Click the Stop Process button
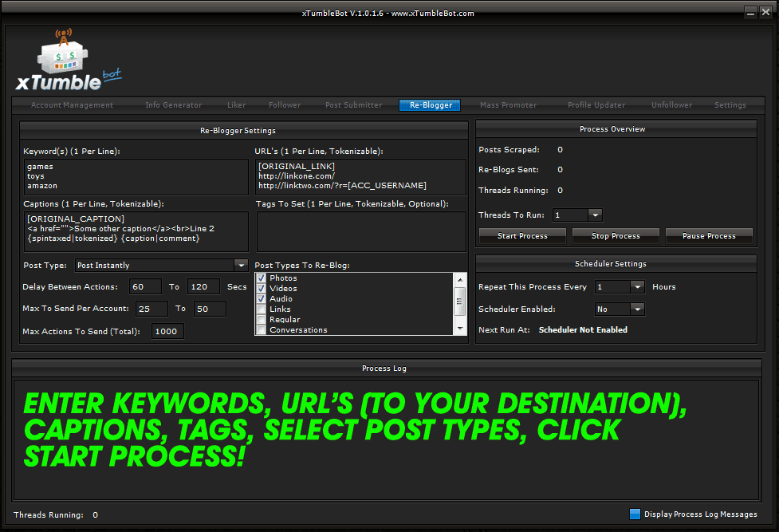The height and width of the screenshot is (532, 779). click(616, 236)
